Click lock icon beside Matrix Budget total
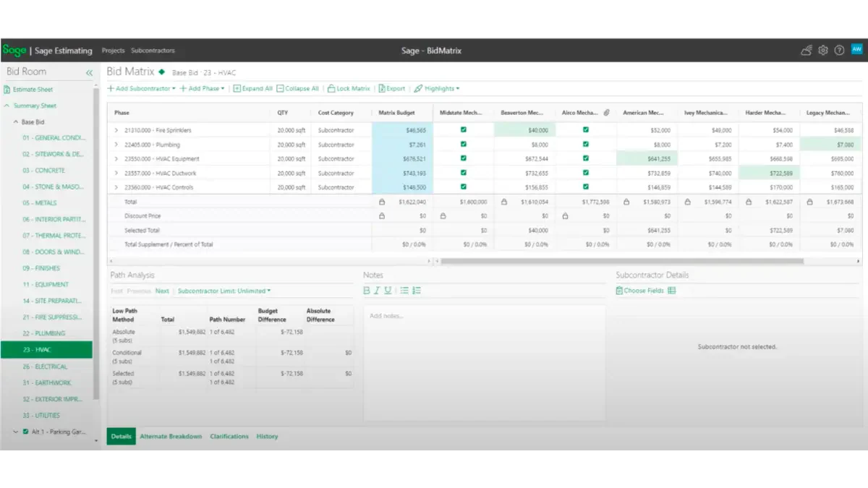 [382, 202]
